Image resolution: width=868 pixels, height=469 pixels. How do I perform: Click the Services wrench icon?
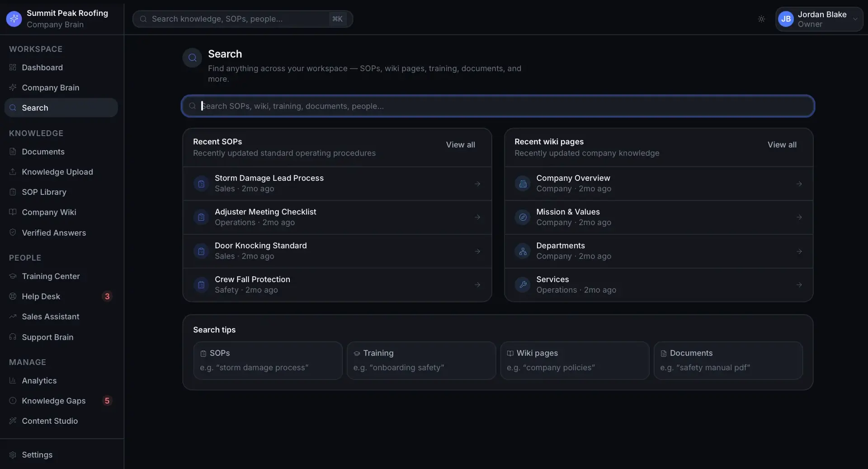pyautogui.click(x=523, y=285)
